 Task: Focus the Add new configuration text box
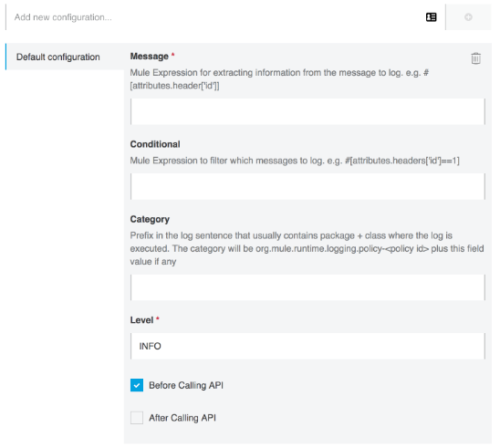pyautogui.click(x=216, y=17)
